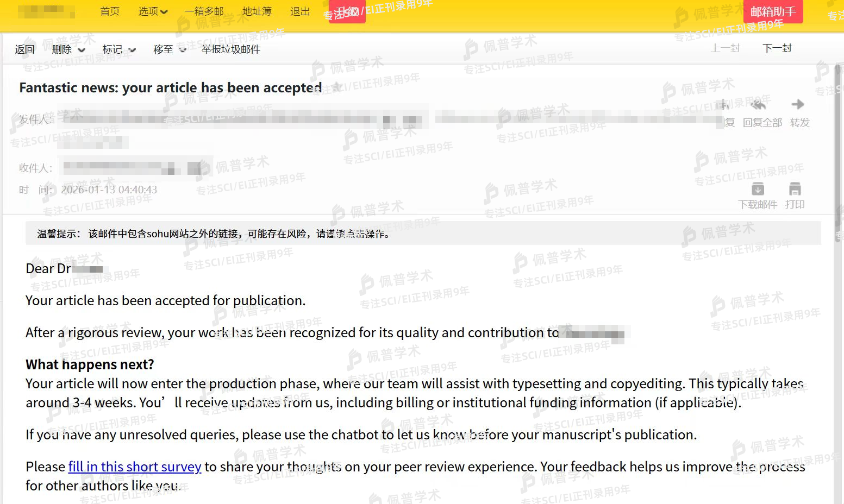Report spam with 举报垃圾邮件
Viewport: 844px width, 504px height.
pyautogui.click(x=230, y=49)
